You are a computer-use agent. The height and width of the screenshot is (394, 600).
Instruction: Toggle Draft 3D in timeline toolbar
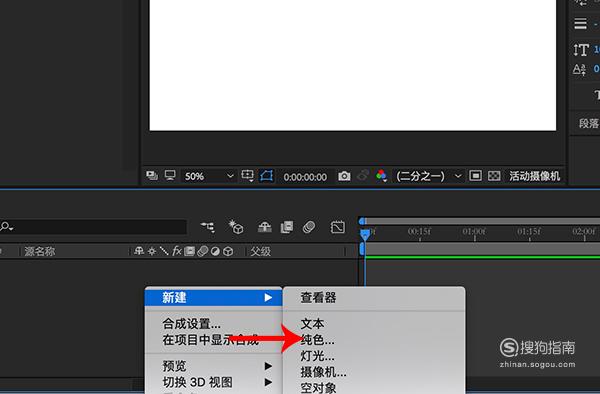(x=236, y=227)
